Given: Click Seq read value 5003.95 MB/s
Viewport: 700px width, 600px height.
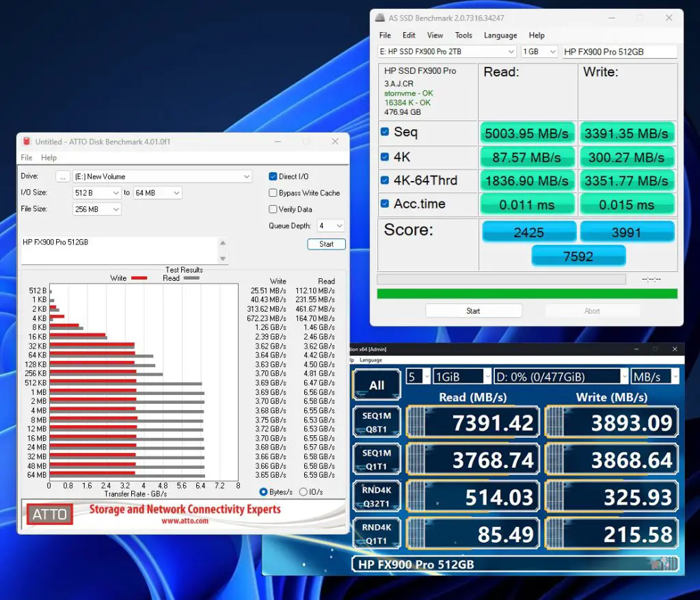Looking at the screenshot, I should point(527,133).
